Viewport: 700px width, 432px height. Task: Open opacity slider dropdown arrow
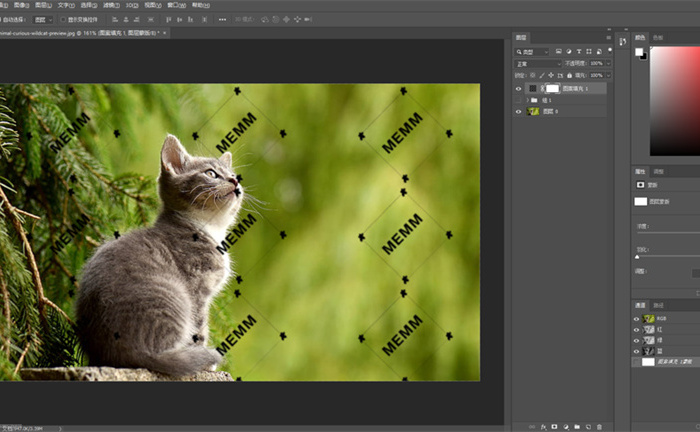608,63
